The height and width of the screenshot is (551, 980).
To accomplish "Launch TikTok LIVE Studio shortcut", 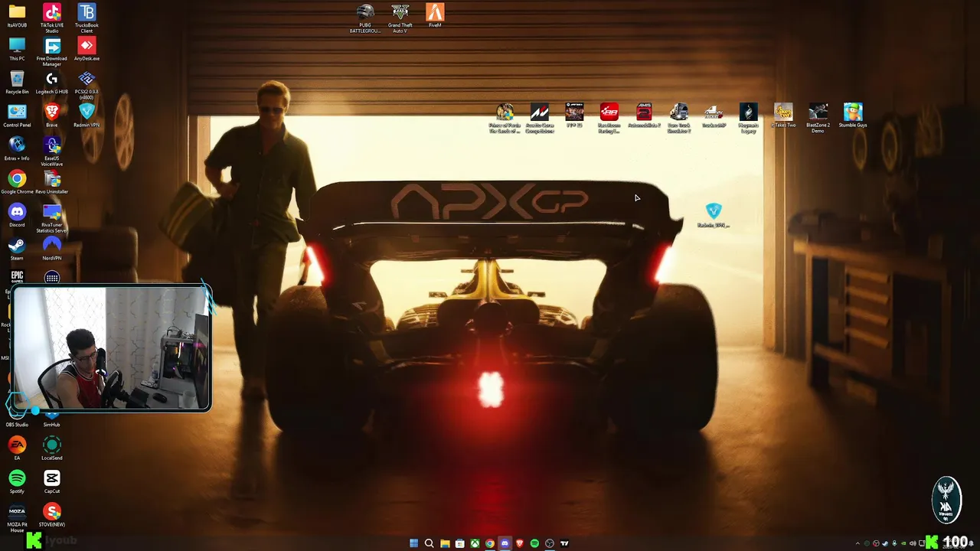I will coord(52,18).
